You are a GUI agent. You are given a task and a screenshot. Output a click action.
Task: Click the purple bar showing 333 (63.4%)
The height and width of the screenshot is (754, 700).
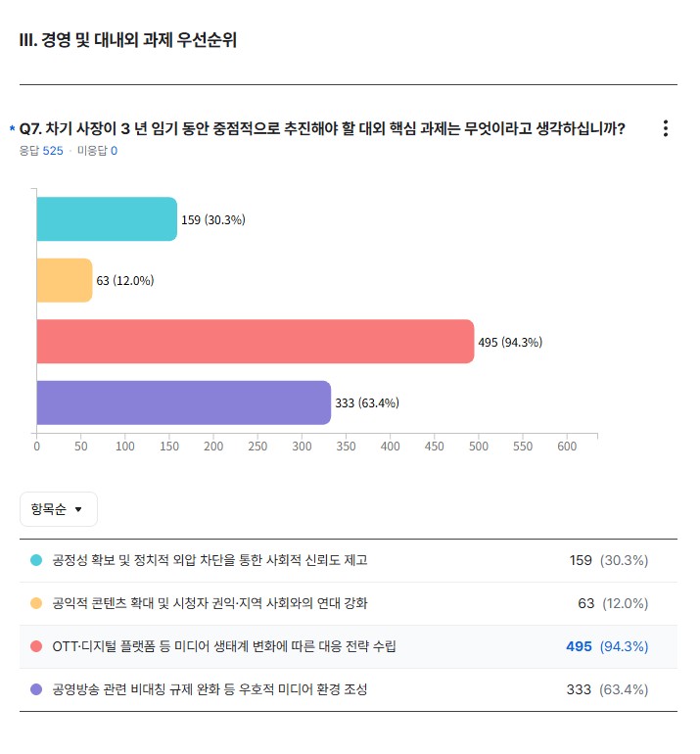[x=184, y=402]
